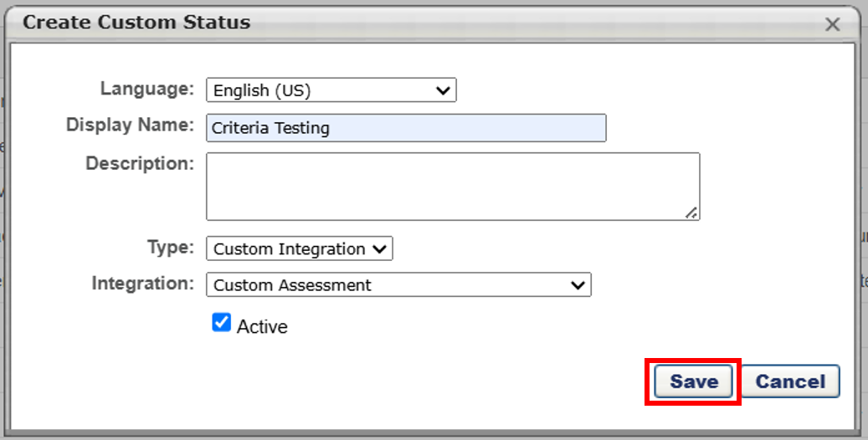This screenshot has width=868, height=440.
Task: Save the custom status
Action: (694, 381)
